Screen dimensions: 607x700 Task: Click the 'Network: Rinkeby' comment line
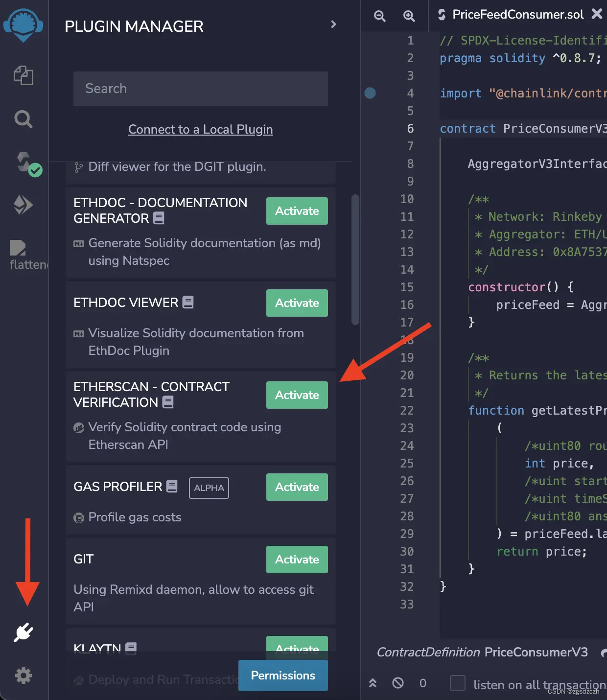tap(538, 216)
